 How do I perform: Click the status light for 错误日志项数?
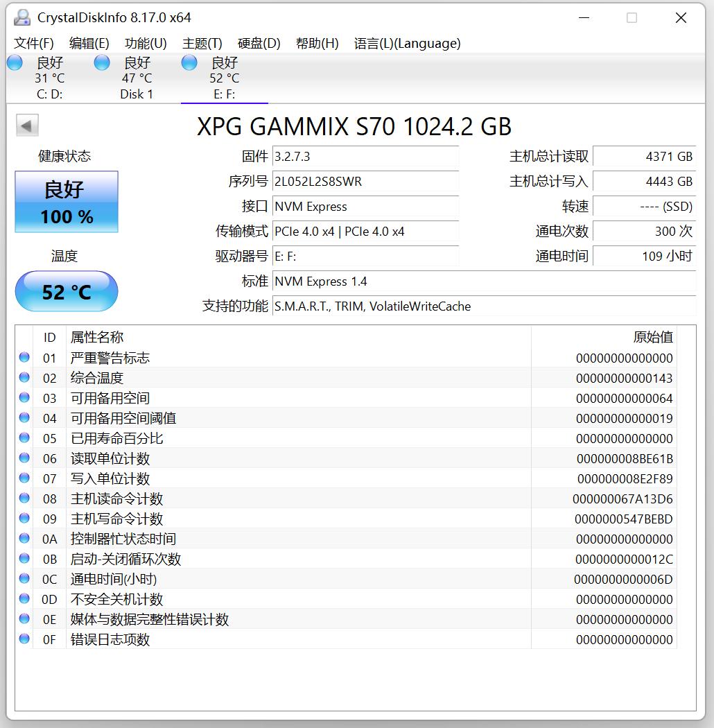pos(24,639)
